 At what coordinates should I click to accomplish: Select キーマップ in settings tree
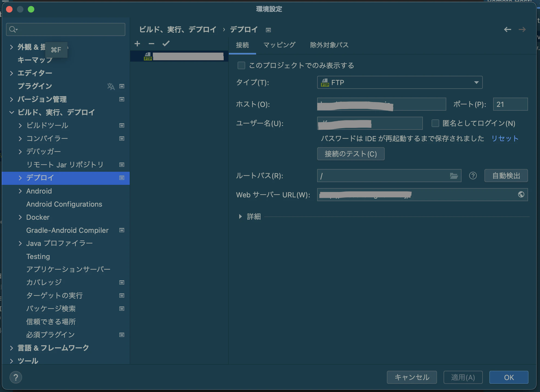tap(35, 60)
